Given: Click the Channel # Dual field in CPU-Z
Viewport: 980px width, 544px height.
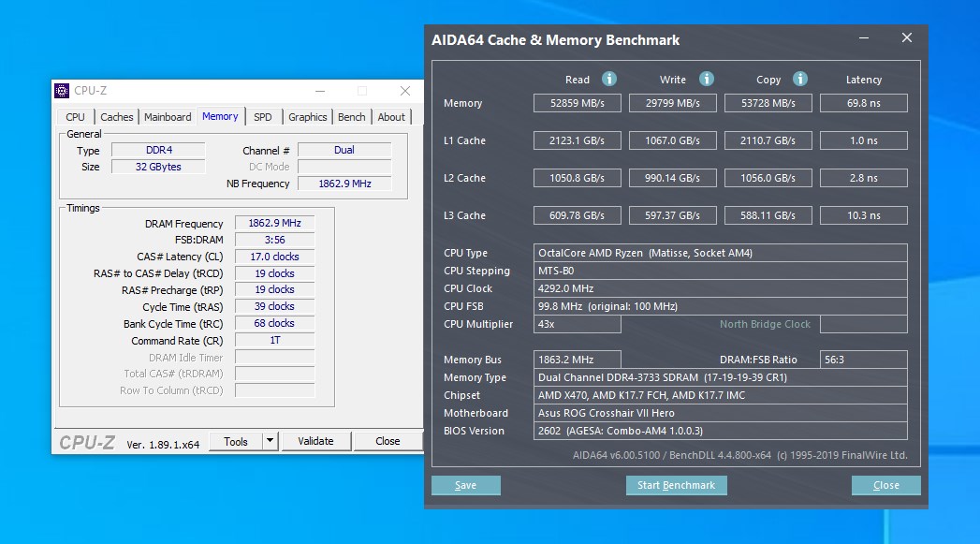Looking at the screenshot, I should pos(344,150).
